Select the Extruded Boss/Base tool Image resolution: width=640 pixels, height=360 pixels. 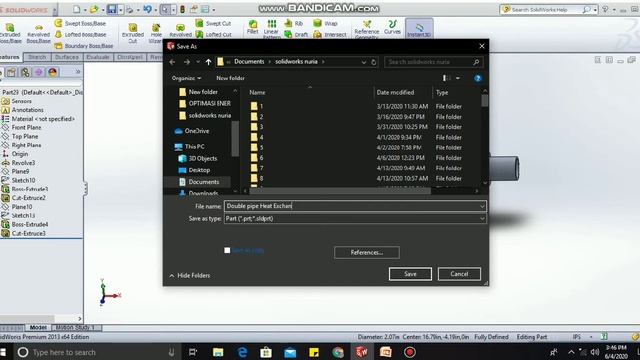(10, 32)
